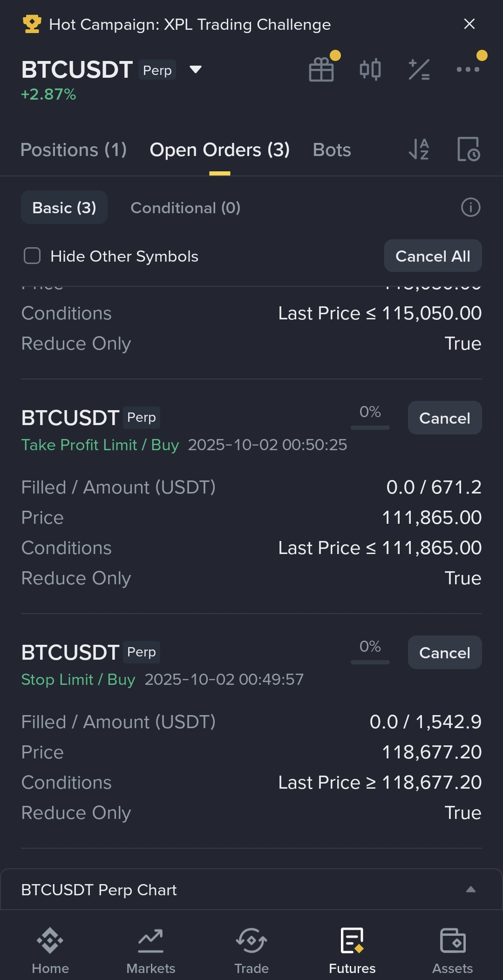
Task: Dismiss the Hot Campaign banner
Action: click(469, 24)
